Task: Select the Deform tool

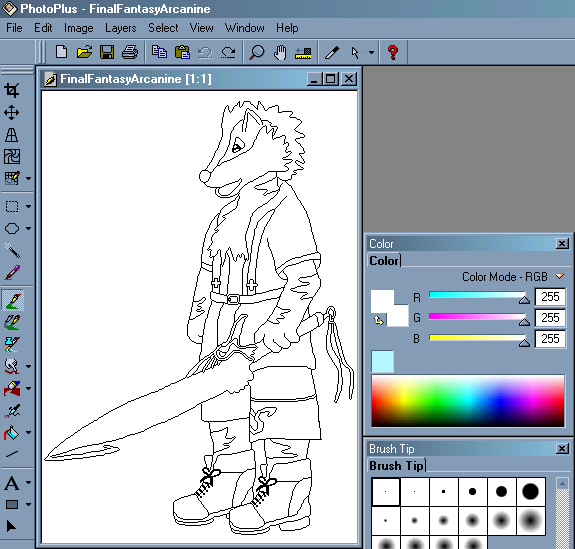Action: [11, 135]
